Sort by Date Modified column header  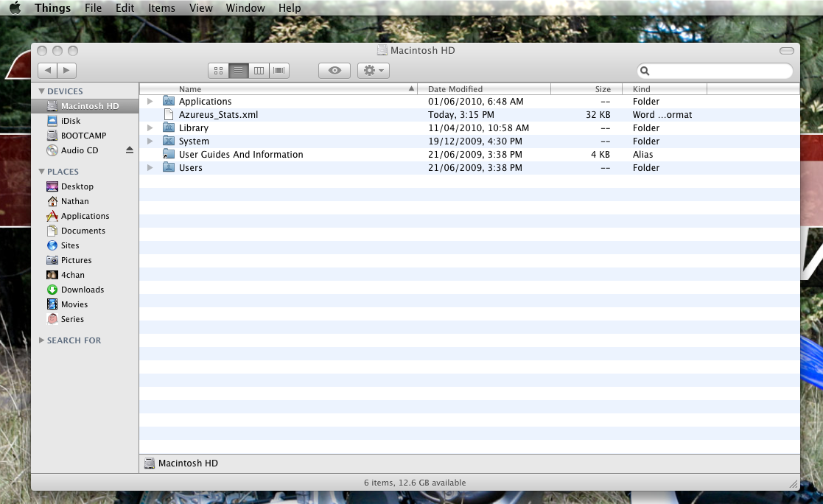tap(484, 88)
